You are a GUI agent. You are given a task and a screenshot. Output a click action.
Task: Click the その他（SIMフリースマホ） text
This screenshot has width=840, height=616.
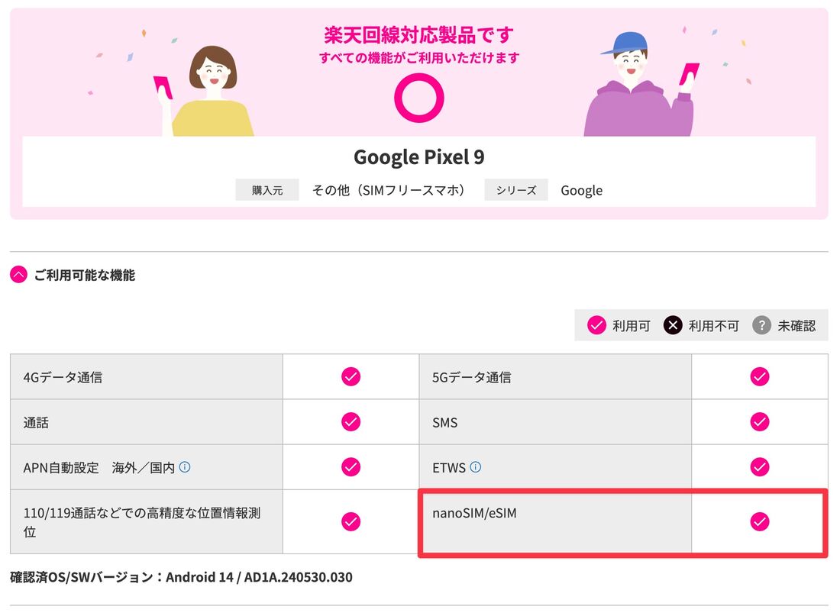point(389,190)
